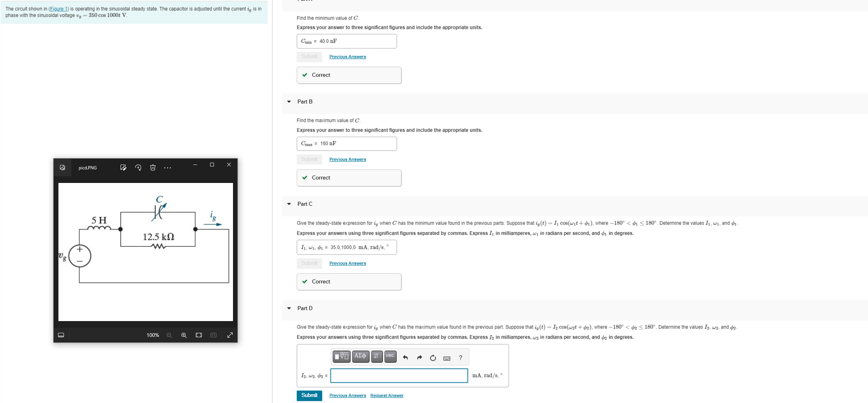The image size is (868, 403).
Task: Open help for the answer editor
Action: (460, 357)
